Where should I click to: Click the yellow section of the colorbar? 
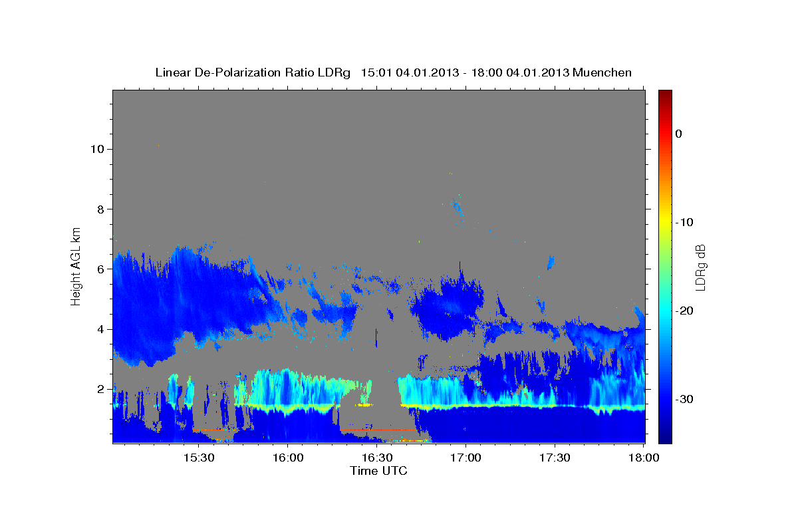665,222
